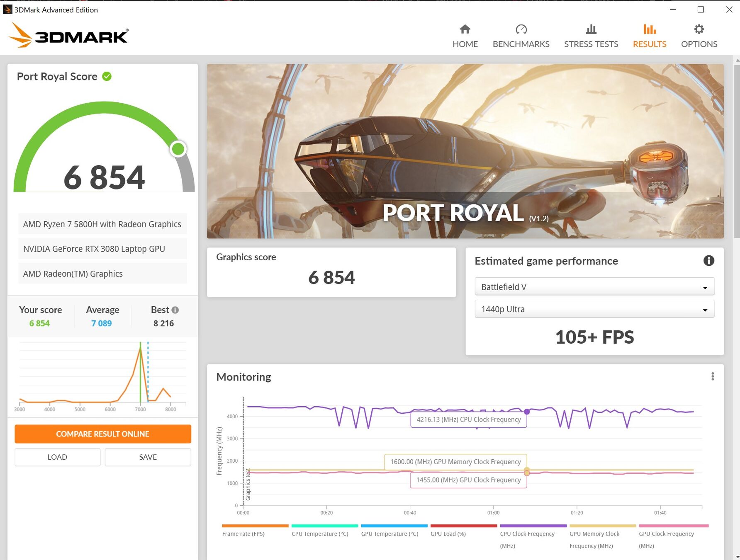This screenshot has width=740, height=560.
Task: Click the Benchmarks gauge icon
Action: [x=521, y=29]
